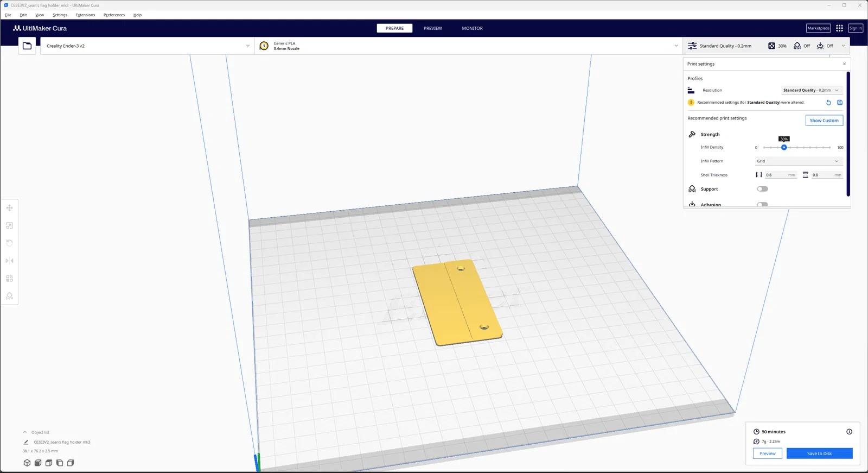Open the Help menu
This screenshot has height=473, width=868.
coord(137,15)
